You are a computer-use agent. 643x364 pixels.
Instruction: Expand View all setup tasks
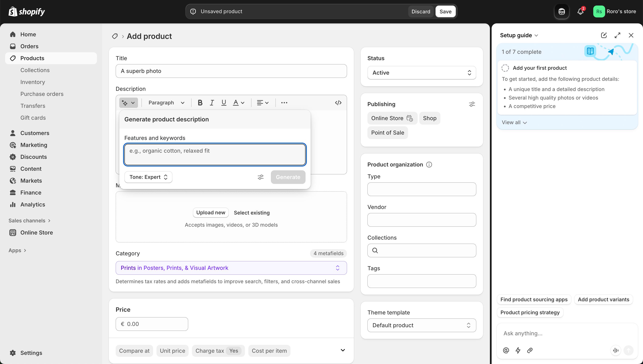(514, 122)
